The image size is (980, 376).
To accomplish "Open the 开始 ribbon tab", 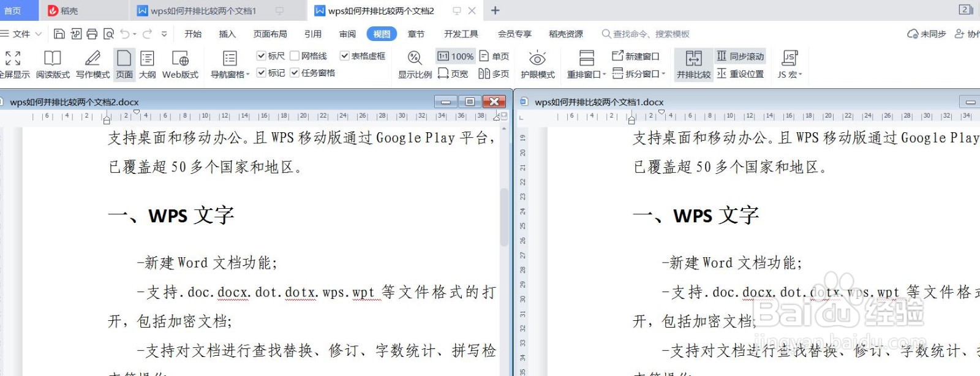I will coord(193,34).
